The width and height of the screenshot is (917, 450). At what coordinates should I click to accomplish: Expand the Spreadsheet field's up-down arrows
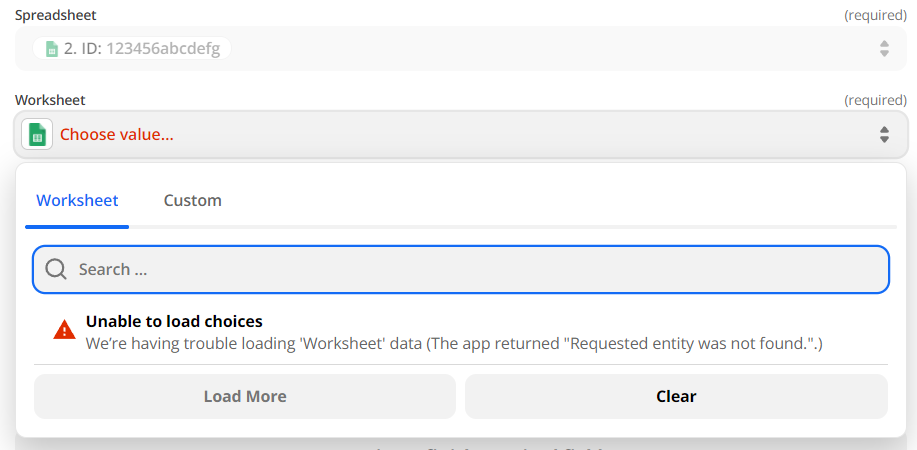point(884,49)
